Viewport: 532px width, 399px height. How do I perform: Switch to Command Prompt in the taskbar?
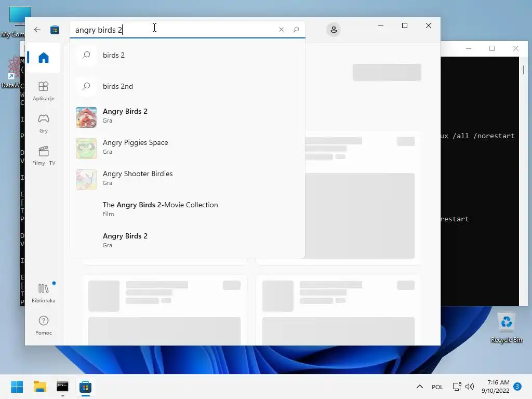tap(62, 387)
